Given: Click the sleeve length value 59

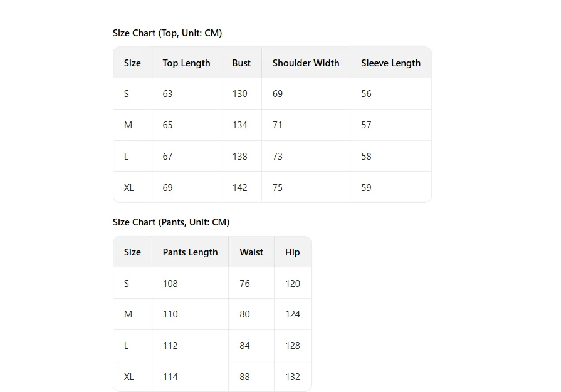Looking at the screenshot, I should tap(366, 188).
